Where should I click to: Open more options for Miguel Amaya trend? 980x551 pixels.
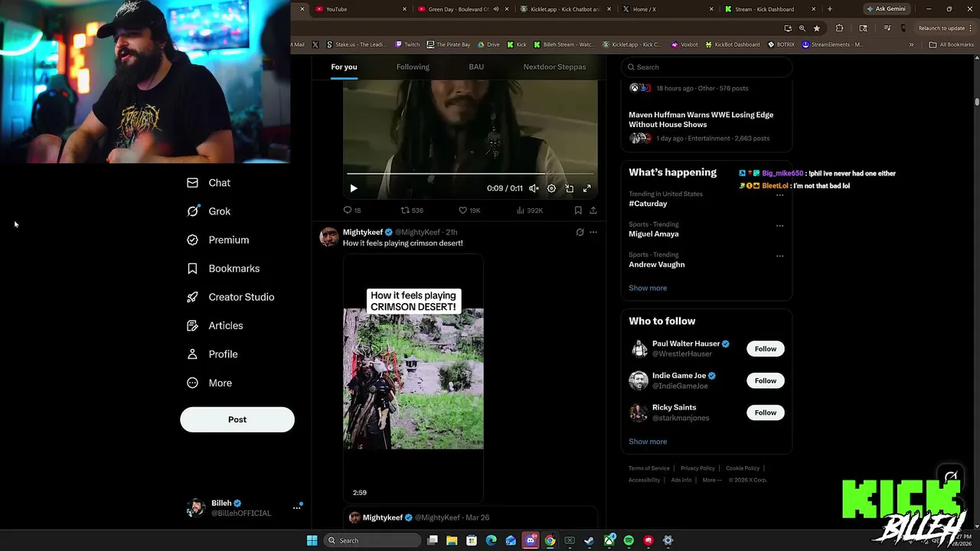(x=779, y=226)
